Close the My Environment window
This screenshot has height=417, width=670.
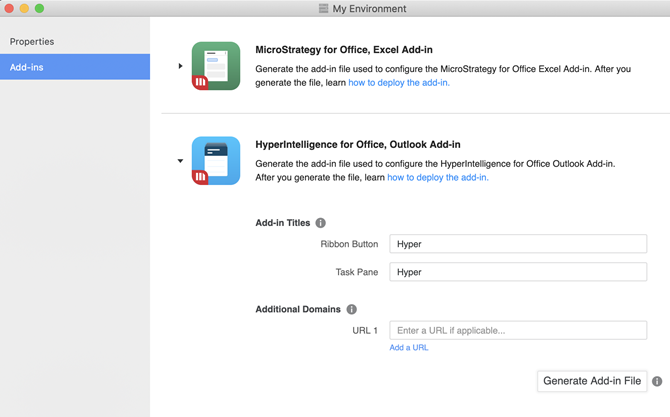click(x=9, y=8)
